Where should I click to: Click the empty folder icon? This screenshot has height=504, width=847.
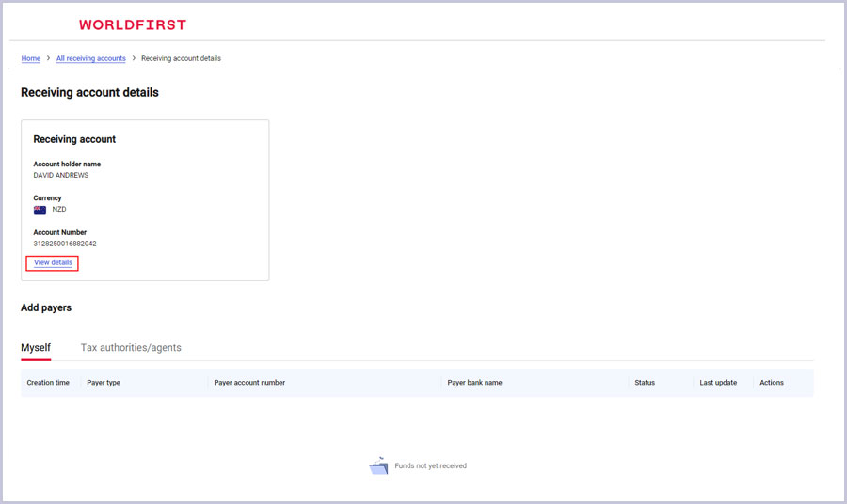(x=378, y=466)
